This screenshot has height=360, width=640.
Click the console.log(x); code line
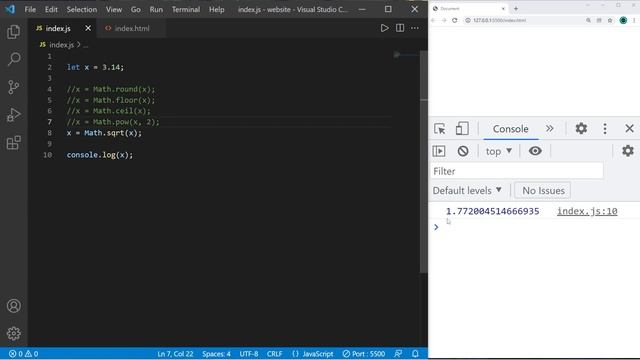coord(100,155)
